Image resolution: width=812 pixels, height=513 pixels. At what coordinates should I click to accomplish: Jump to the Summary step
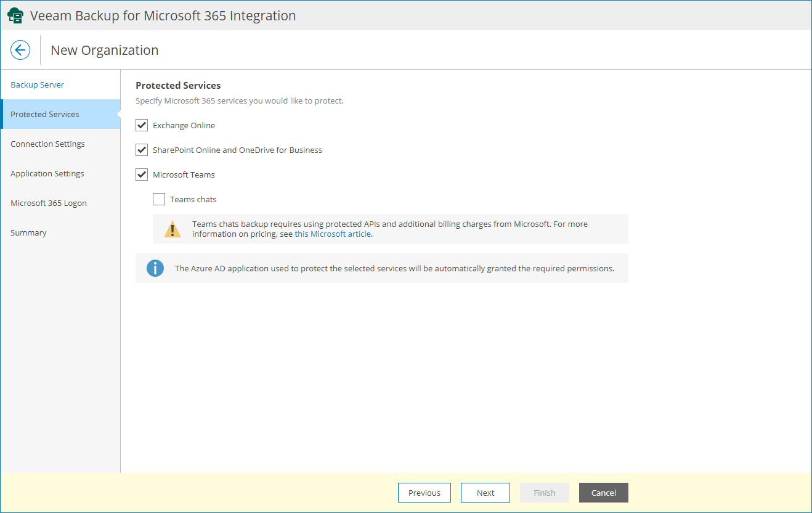click(x=60, y=232)
